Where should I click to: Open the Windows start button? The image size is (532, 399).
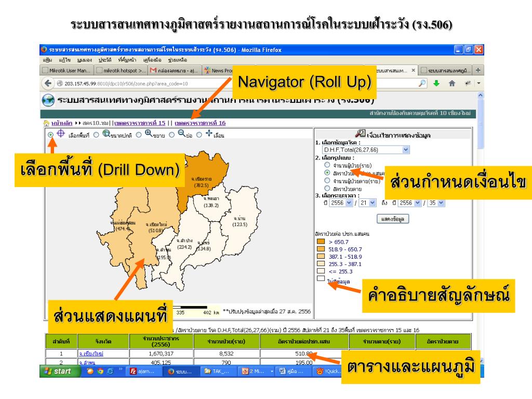click(x=60, y=371)
